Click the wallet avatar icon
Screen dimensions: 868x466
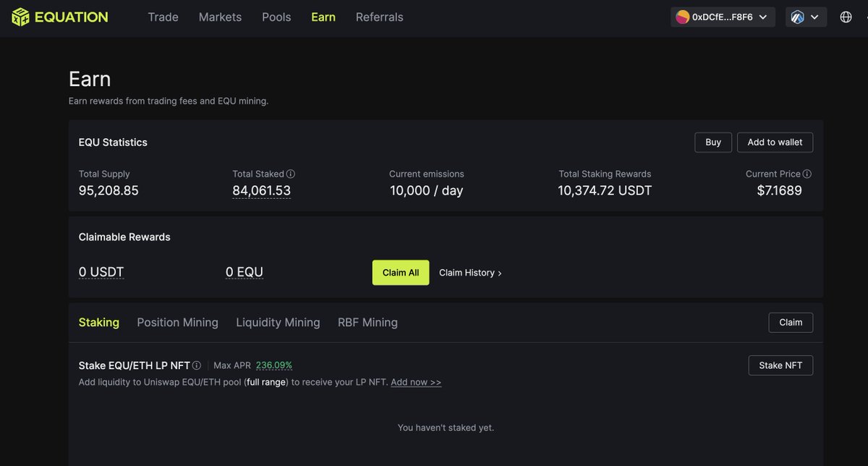coord(682,17)
